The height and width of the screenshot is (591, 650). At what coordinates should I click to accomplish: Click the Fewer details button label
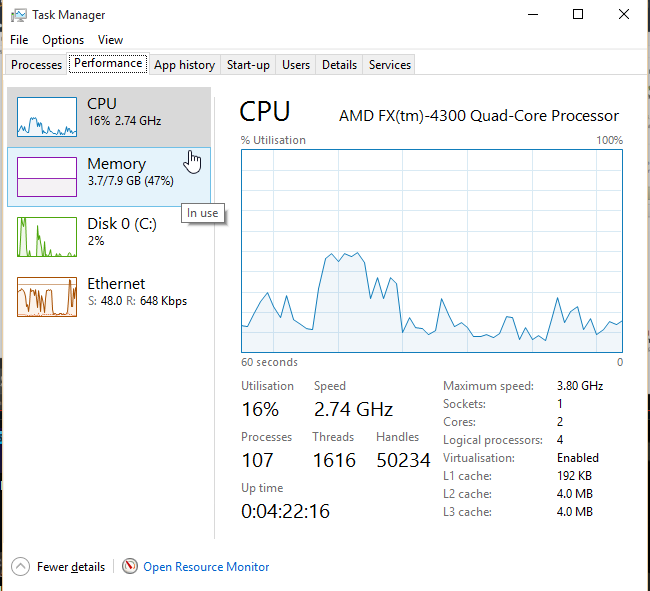[x=71, y=567]
